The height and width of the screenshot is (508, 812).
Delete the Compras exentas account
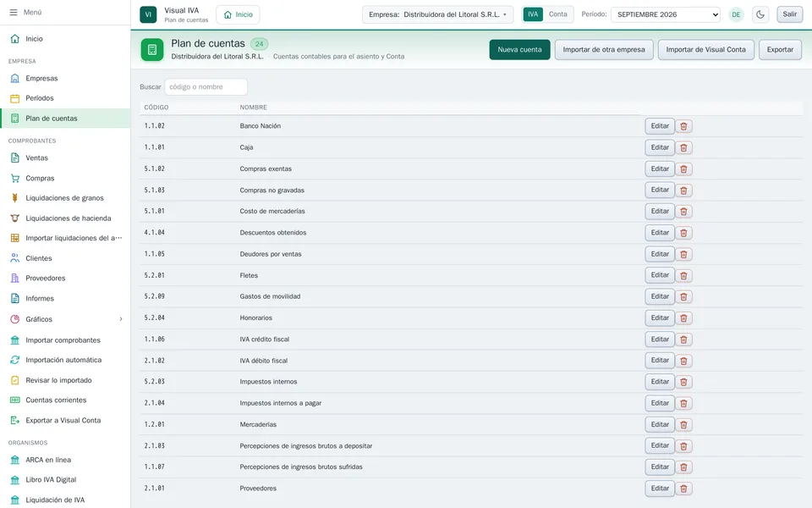[x=683, y=169]
